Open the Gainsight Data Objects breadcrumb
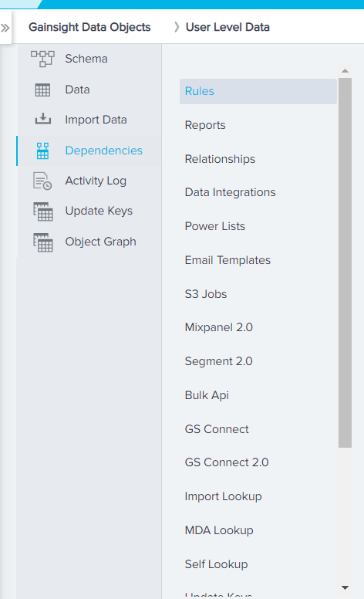 [x=89, y=27]
